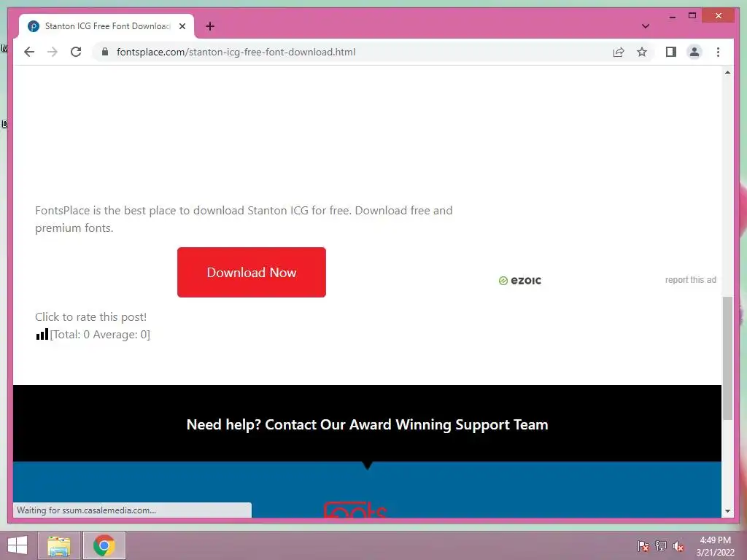This screenshot has height=560, width=747.
Task: Click the 'Need help? Contact Our Award Winning' heading
Action: [368, 424]
